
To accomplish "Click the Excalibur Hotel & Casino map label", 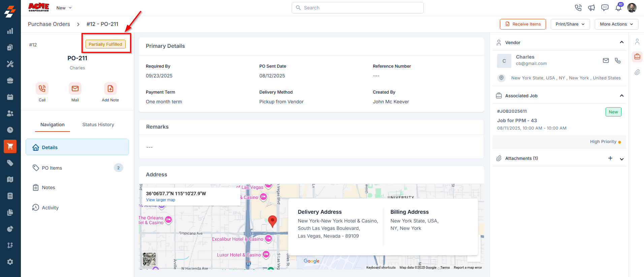I will (x=237, y=239).
